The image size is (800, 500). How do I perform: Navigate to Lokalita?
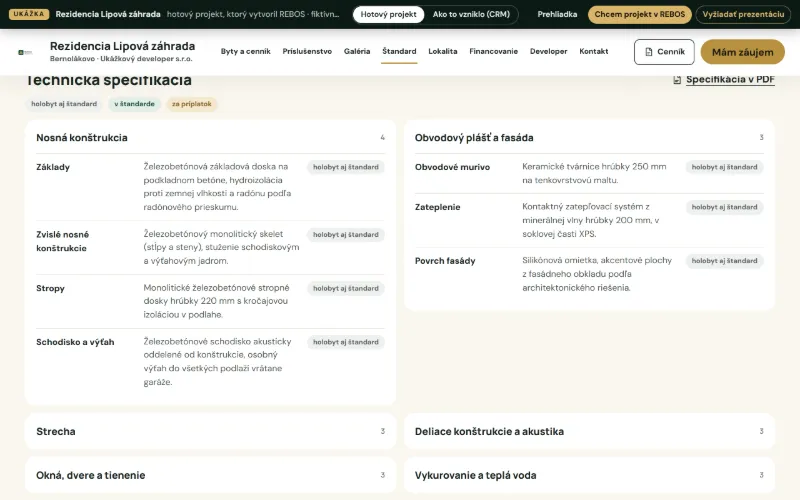point(442,52)
